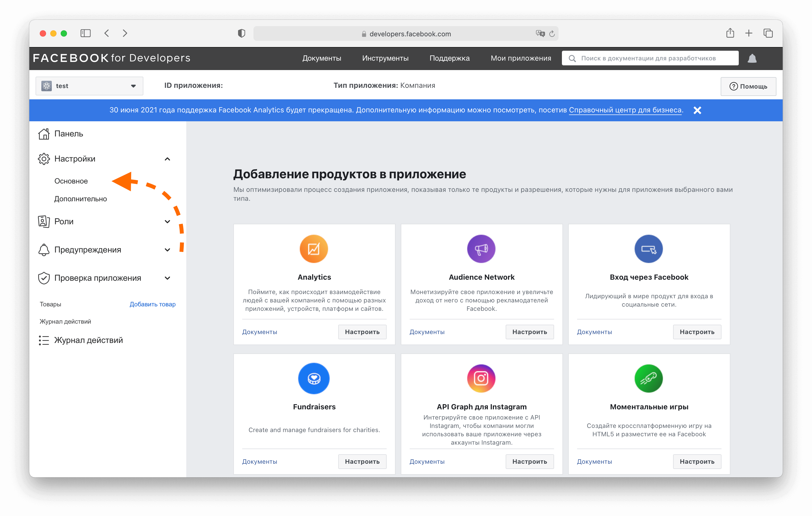Expand the Роли section chevron

tap(167, 222)
